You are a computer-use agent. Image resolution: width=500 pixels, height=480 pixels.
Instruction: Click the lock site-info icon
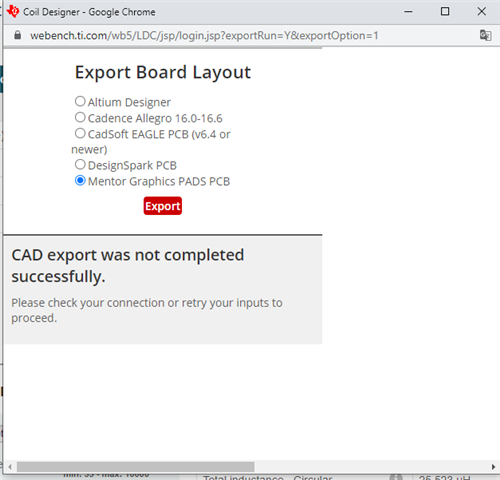click(x=18, y=35)
